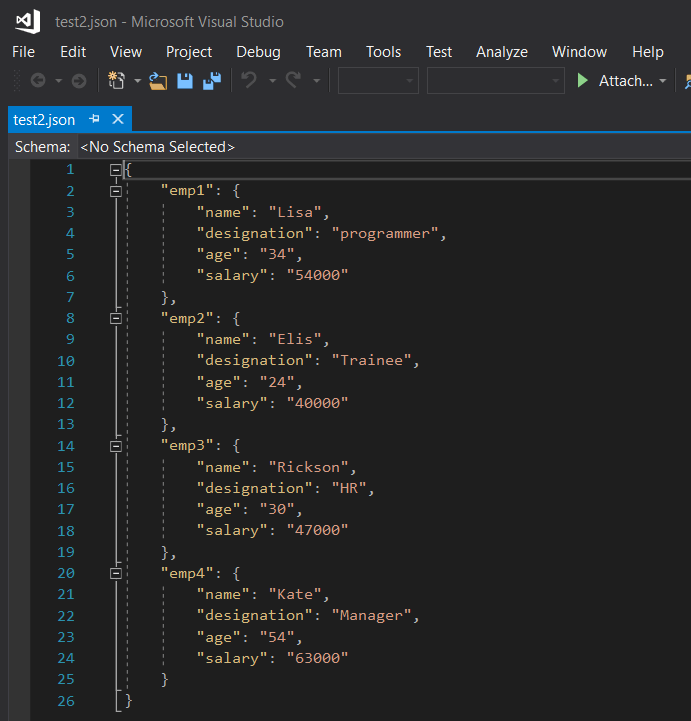The height and width of the screenshot is (721, 691).
Task: Click the New Project icon
Action: point(116,80)
